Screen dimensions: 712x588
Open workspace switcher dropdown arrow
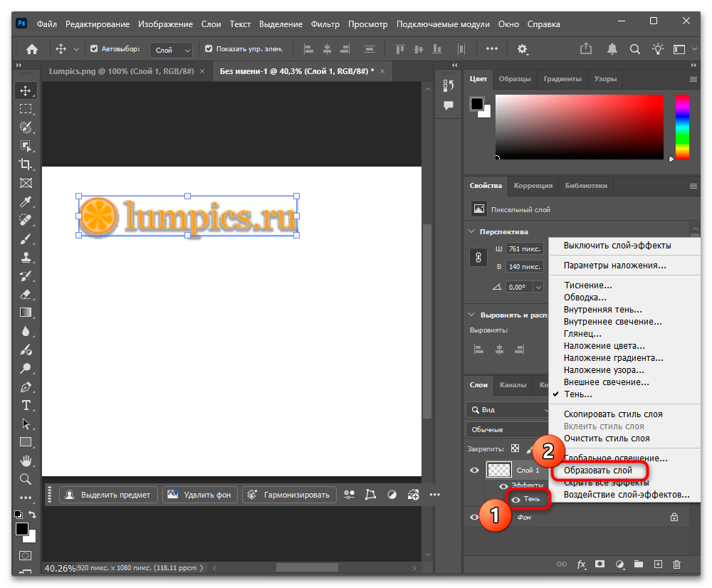coord(694,49)
